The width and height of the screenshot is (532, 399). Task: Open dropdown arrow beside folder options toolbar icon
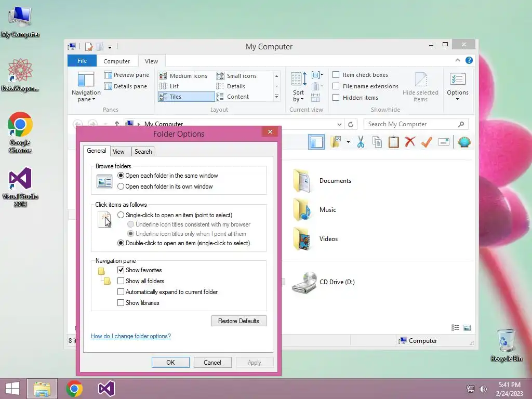(x=348, y=142)
